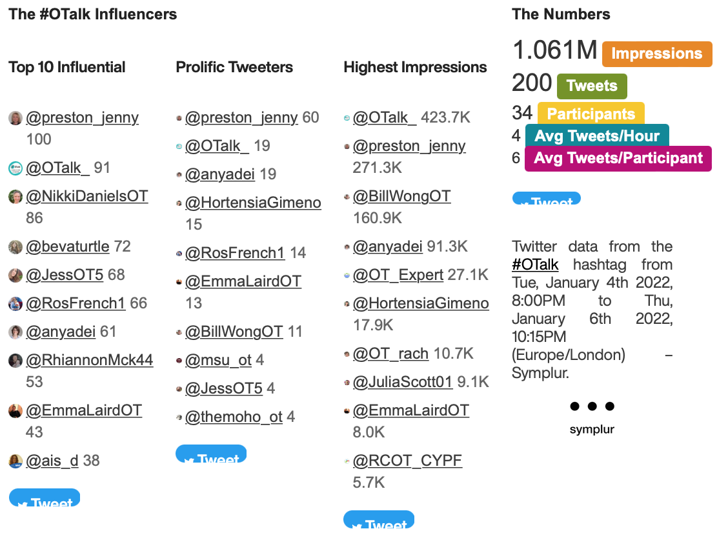Open the @RCOT_CYPF profile link
The image size is (728, 560).
[407, 461]
